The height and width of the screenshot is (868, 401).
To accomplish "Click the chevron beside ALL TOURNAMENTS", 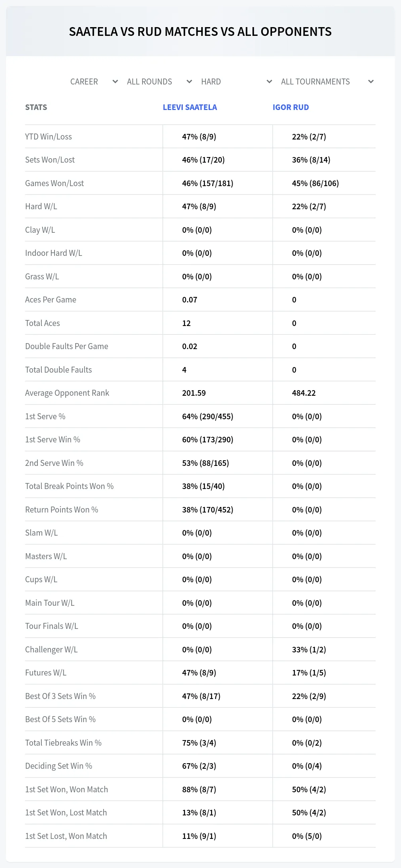I will (x=371, y=82).
